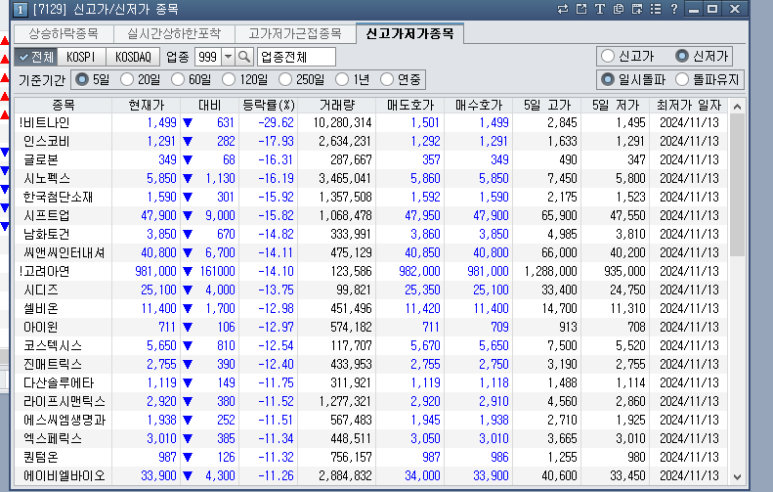Select the 한국첨단소재 stock name
773x492 pixels.
pyautogui.click(x=58, y=197)
